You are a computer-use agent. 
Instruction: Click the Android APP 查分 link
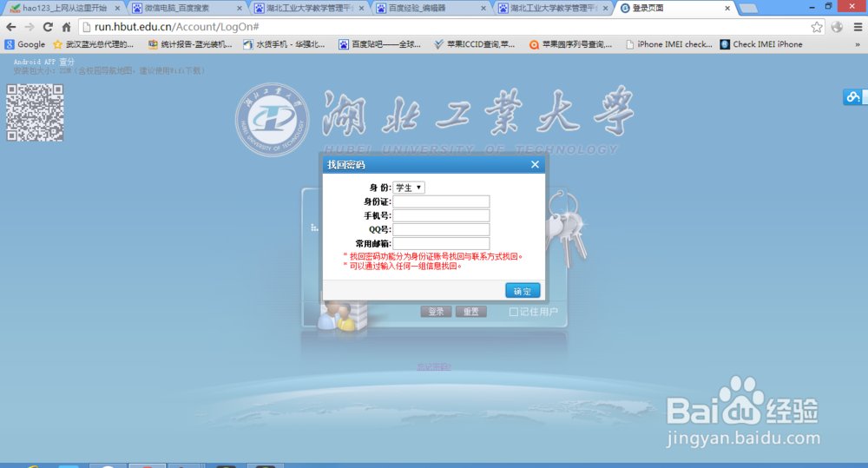point(43,62)
